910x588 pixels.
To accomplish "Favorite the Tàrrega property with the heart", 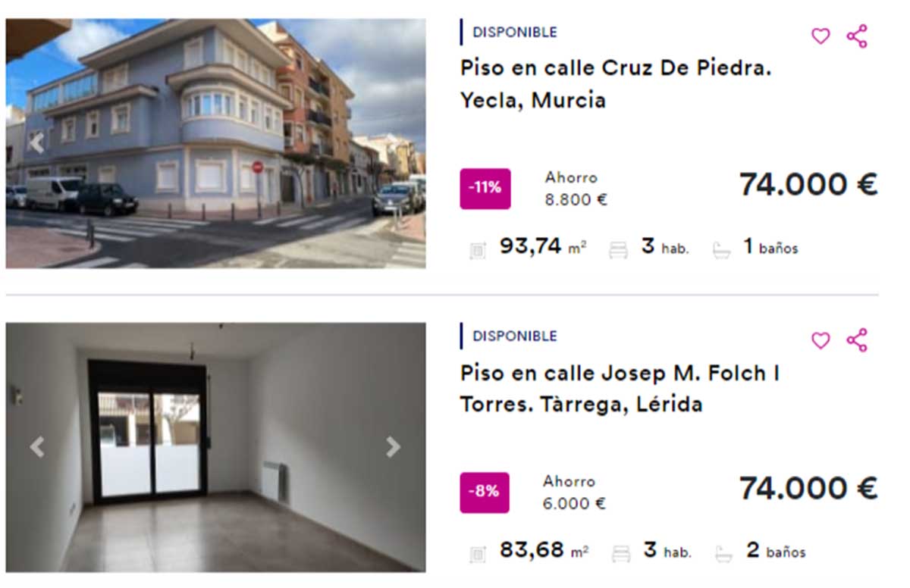I will pyautogui.click(x=820, y=342).
